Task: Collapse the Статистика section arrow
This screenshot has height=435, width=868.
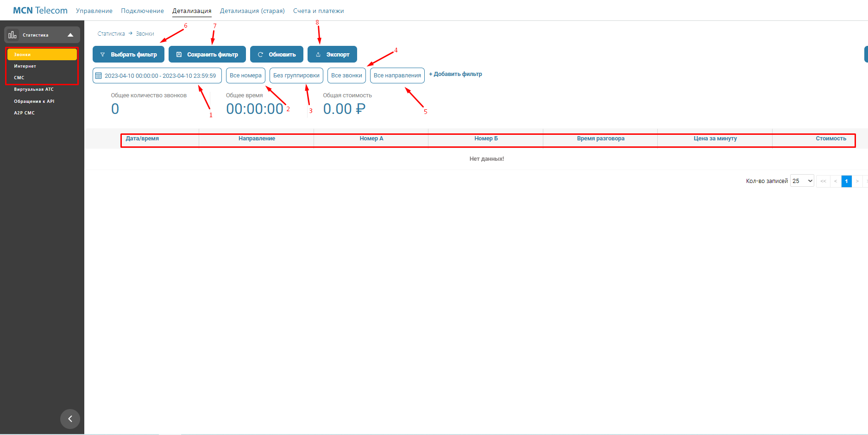Action: tap(70, 35)
